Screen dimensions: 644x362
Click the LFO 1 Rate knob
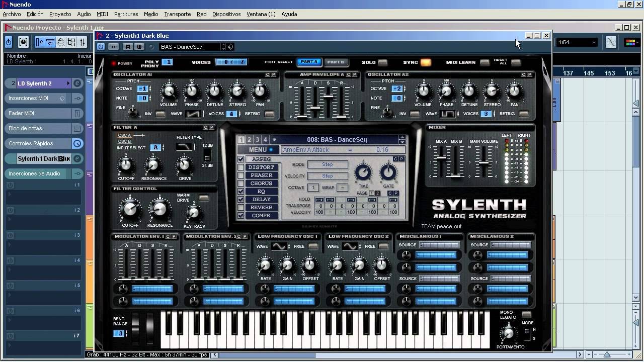(x=265, y=265)
